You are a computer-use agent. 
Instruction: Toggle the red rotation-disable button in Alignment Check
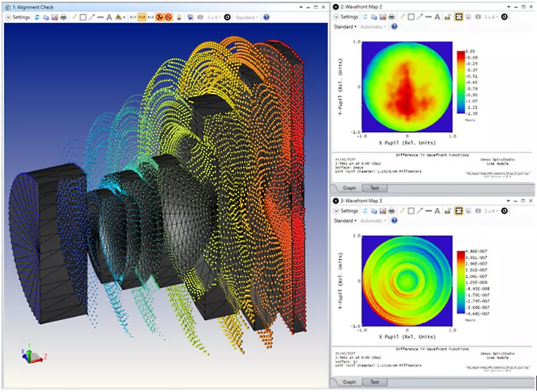click(x=161, y=17)
